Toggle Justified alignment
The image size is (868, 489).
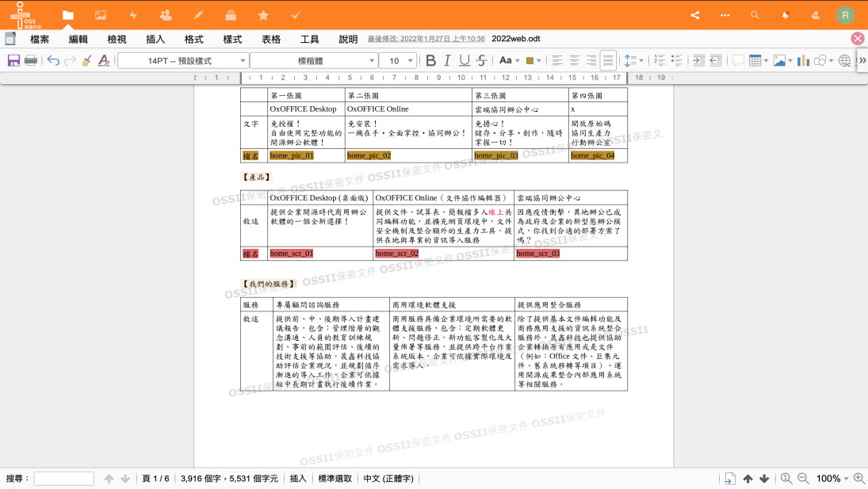tap(608, 60)
